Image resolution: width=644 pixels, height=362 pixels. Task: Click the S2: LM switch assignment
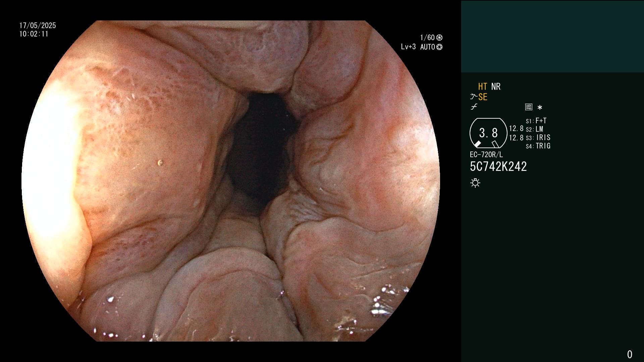[x=534, y=129]
